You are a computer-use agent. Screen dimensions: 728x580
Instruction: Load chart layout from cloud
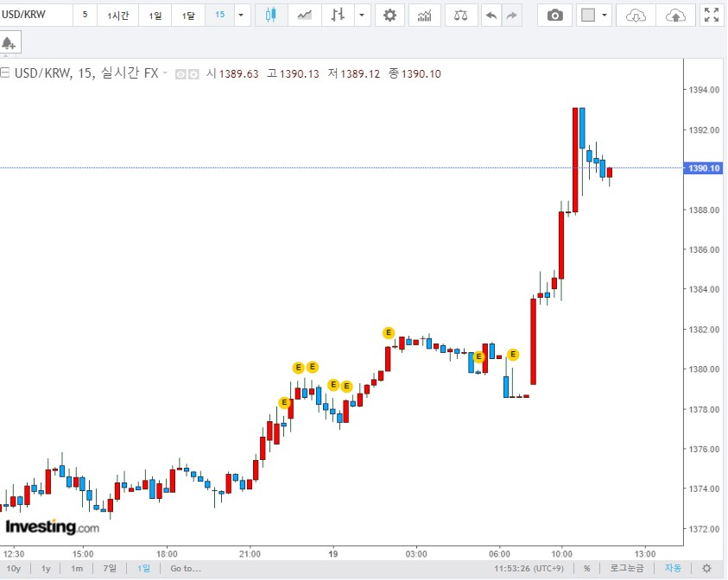(x=636, y=16)
